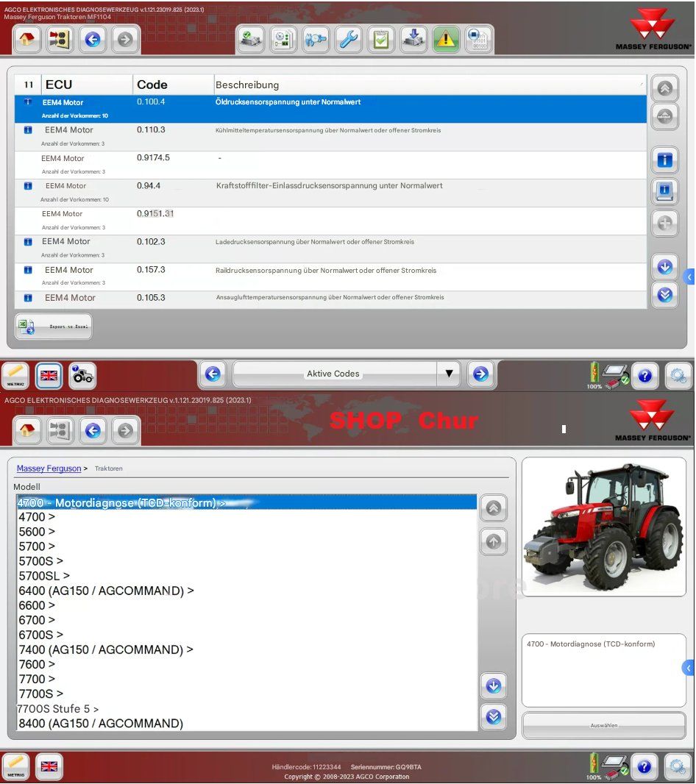Select the vehicle self-test icon
696x784 pixels.
pos(250,39)
